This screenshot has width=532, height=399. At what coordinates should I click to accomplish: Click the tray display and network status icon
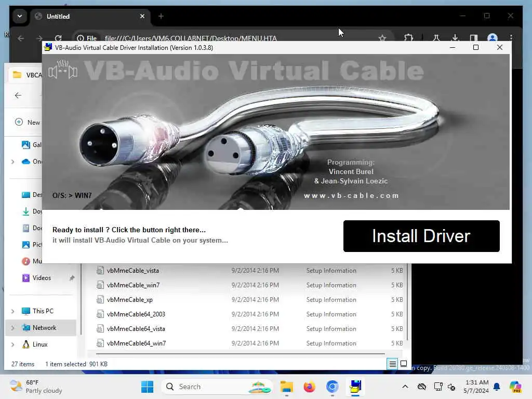coord(438,387)
